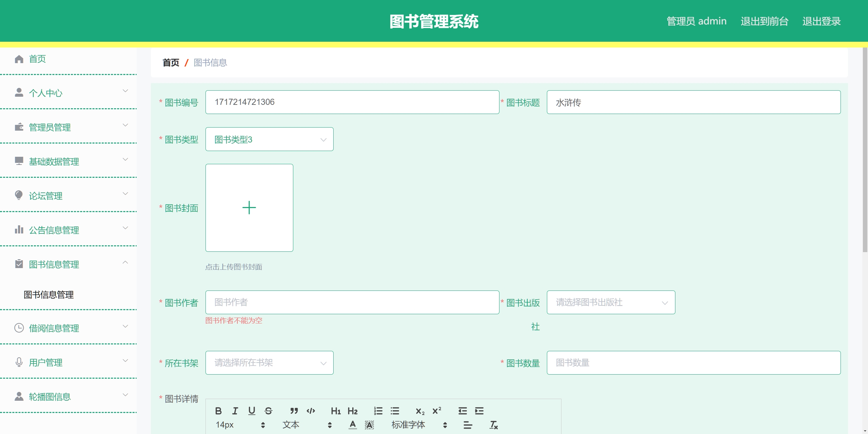868x434 pixels.
Task: Focus the 图书作者 input field
Action: click(x=352, y=302)
